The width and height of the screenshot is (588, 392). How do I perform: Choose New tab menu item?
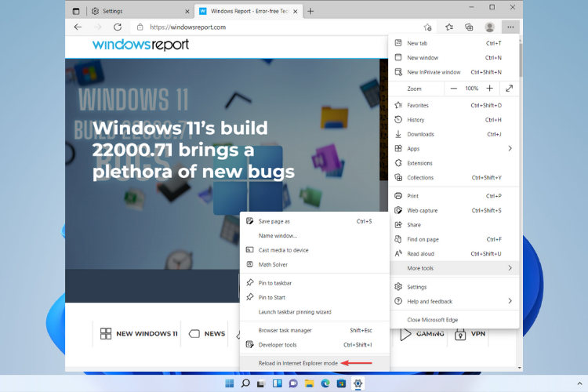click(x=454, y=43)
